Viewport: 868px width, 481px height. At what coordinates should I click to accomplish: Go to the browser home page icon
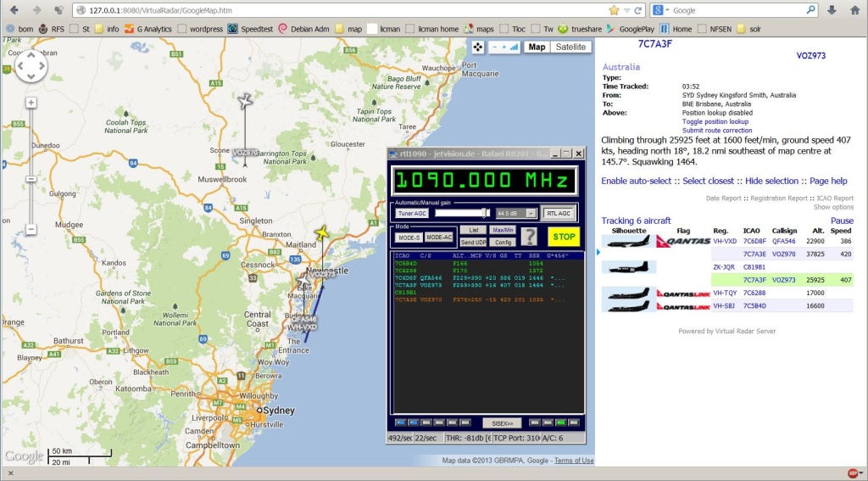(x=854, y=10)
